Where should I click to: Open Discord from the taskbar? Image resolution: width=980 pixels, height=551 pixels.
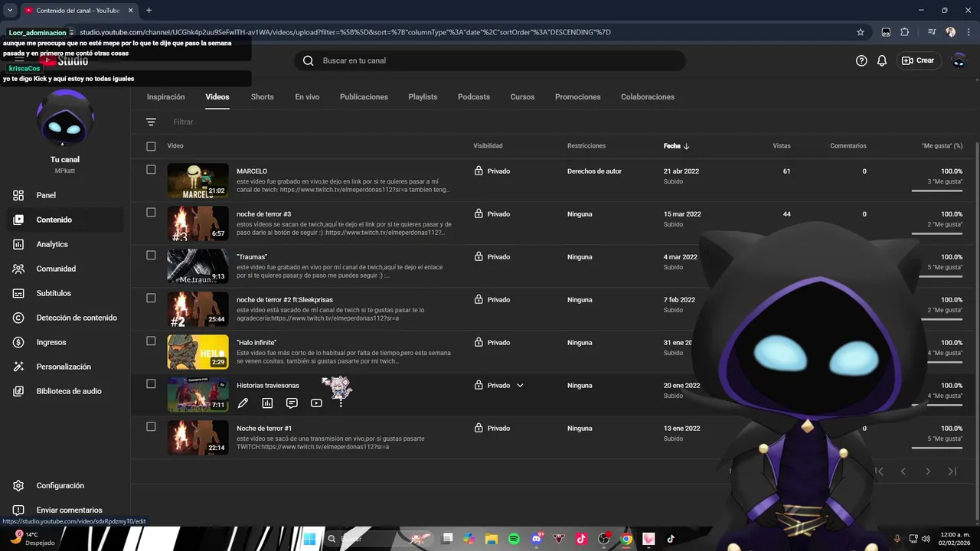[x=537, y=539]
